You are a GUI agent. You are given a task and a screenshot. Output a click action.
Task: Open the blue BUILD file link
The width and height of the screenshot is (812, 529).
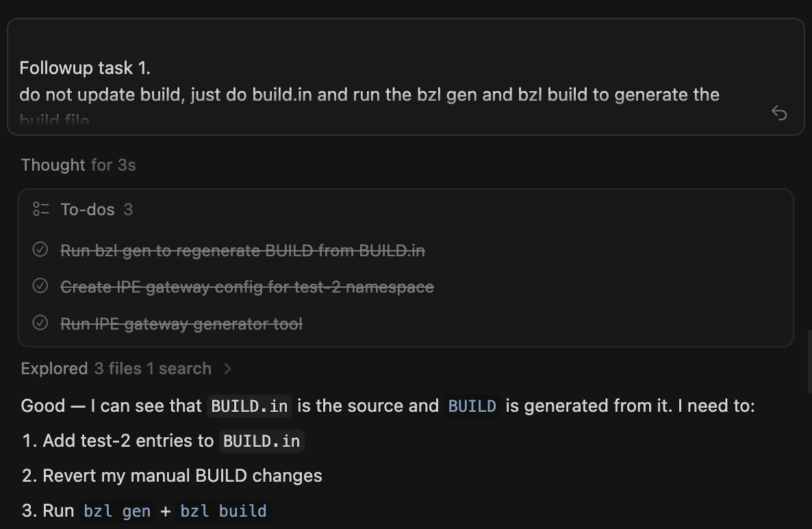[472, 406]
